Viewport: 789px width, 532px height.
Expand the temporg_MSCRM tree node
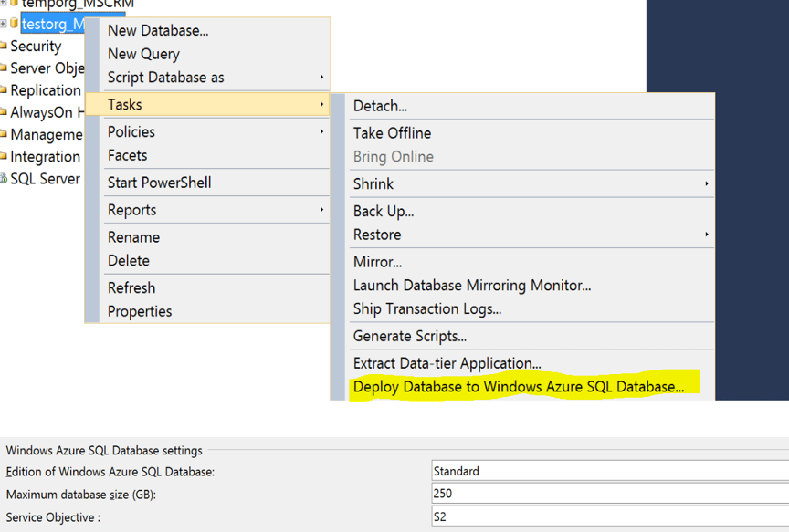(x=3, y=5)
